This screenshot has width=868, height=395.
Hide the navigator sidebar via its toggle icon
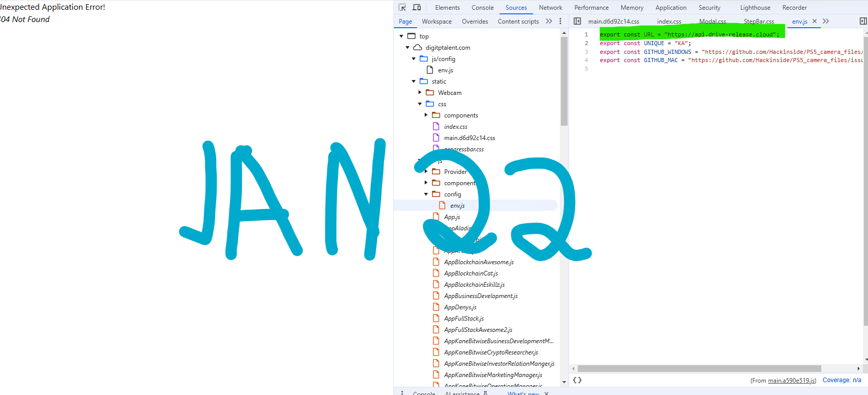[x=577, y=21]
